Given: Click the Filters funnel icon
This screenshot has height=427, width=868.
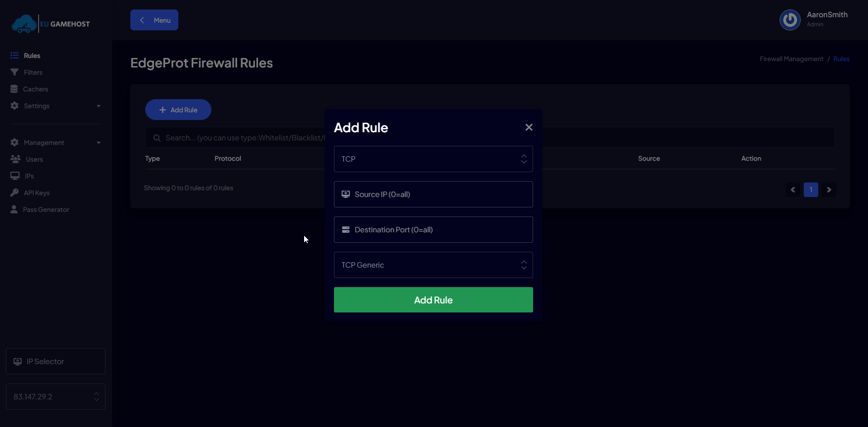Looking at the screenshot, I should point(14,72).
